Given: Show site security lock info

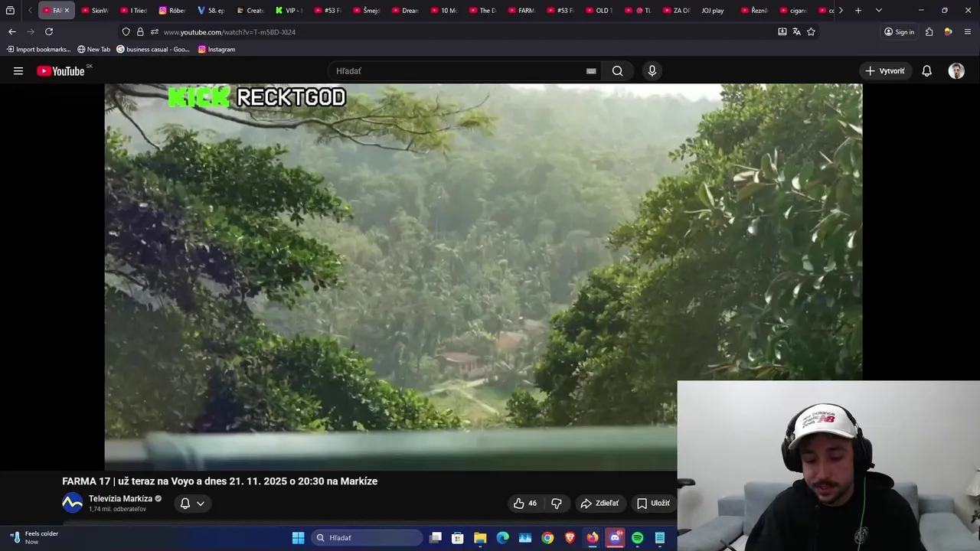Looking at the screenshot, I should (x=140, y=32).
